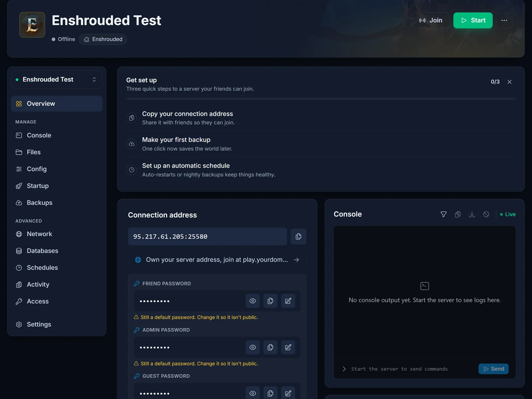Screen dimensions: 532x399
Task: Open the Overview page
Action: [x=57, y=104]
